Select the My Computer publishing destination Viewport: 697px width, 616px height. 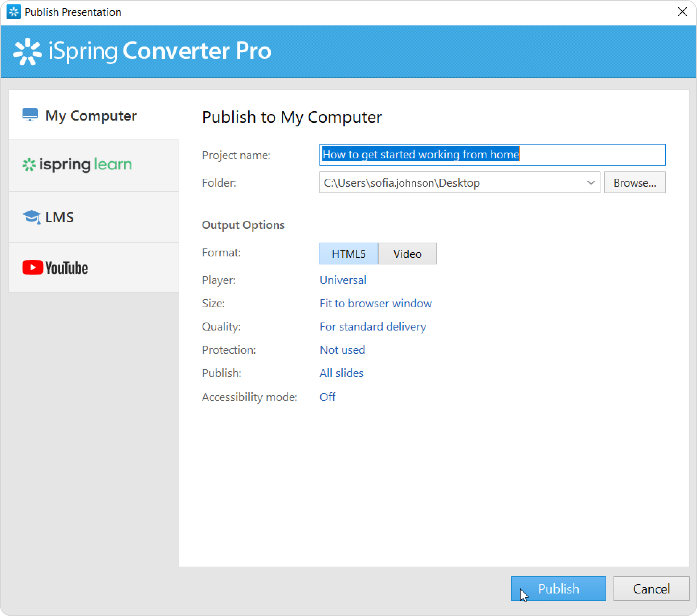(x=94, y=115)
